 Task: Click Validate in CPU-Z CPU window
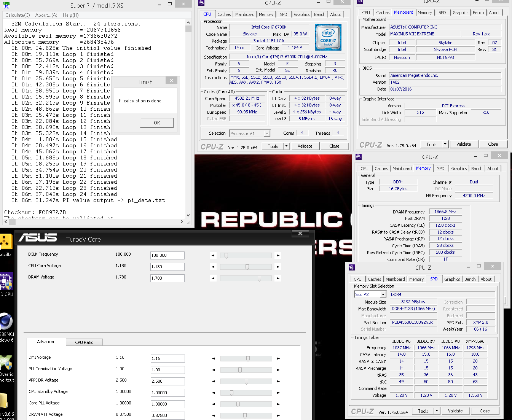[x=305, y=146]
